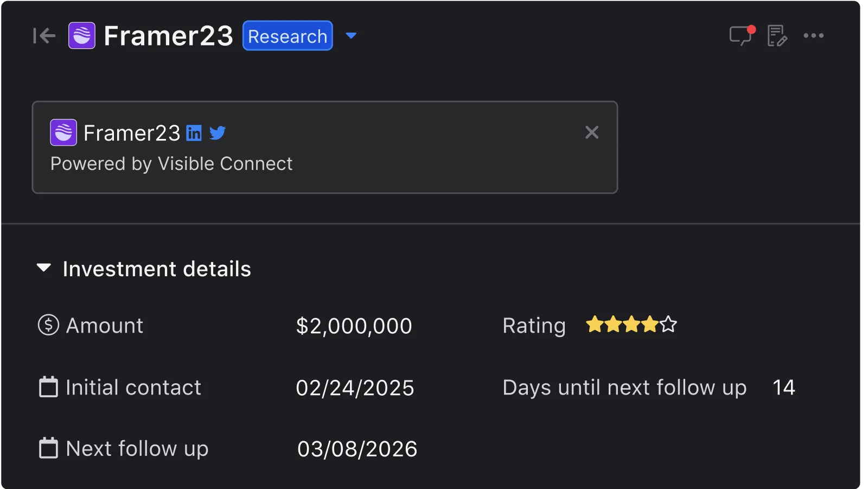Open Framer23 LinkedIn profile icon
This screenshot has width=868, height=489.
194,133
